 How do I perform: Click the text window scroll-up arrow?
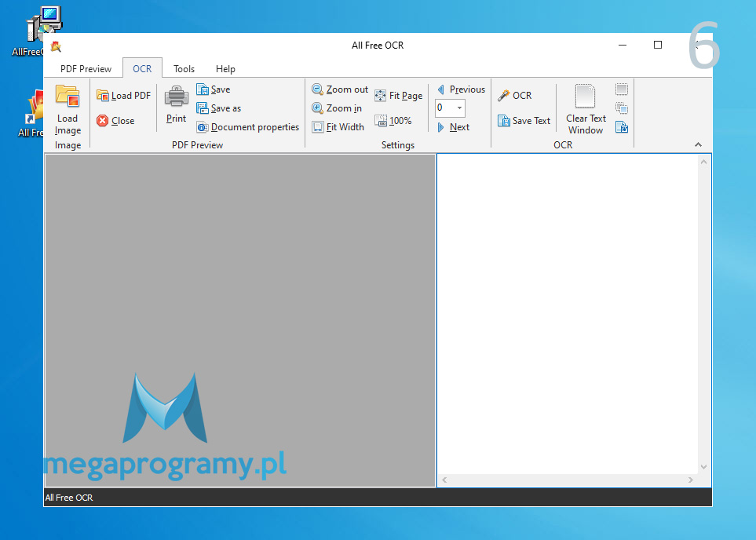pos(703,162)
